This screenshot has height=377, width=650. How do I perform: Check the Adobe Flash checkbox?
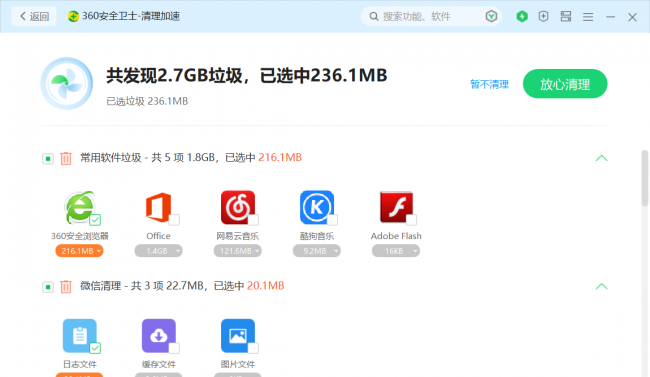point(412,219)
